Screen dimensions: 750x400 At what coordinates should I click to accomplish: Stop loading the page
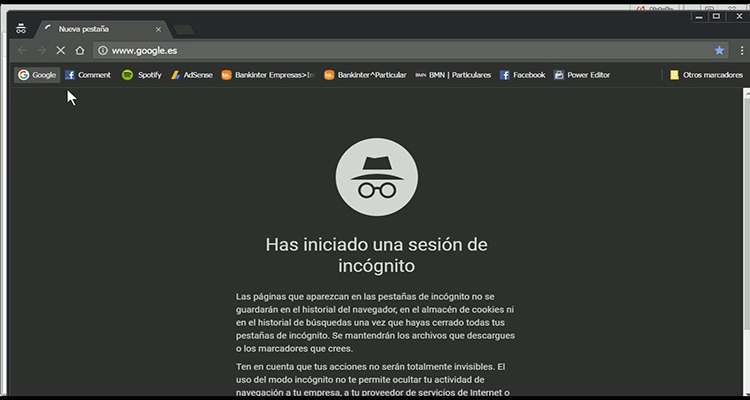coord(61,50)
